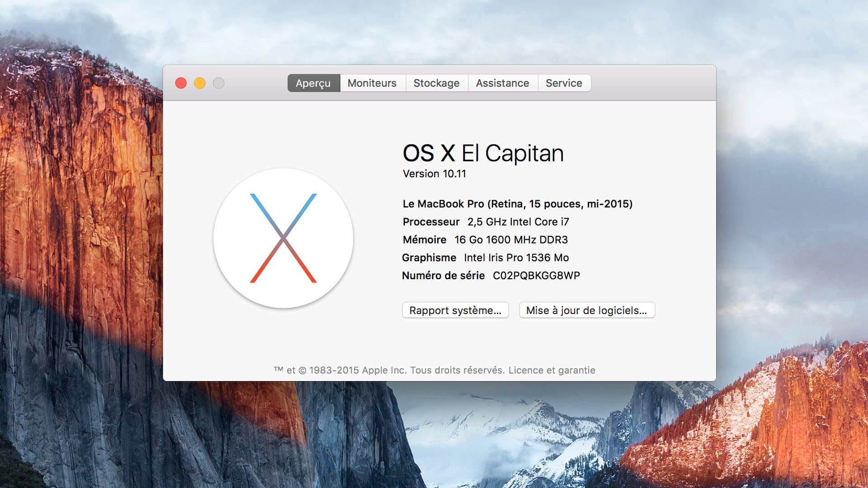Expand the Stockage storage details
Screen dimensions: 868x488
[x=436, y=84]
